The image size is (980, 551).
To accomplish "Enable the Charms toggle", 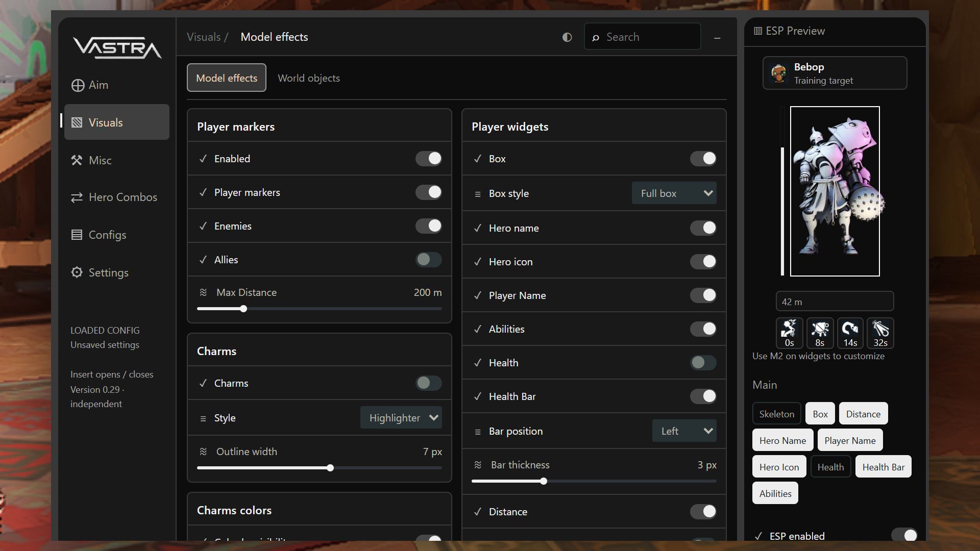I will coord(428,383).
